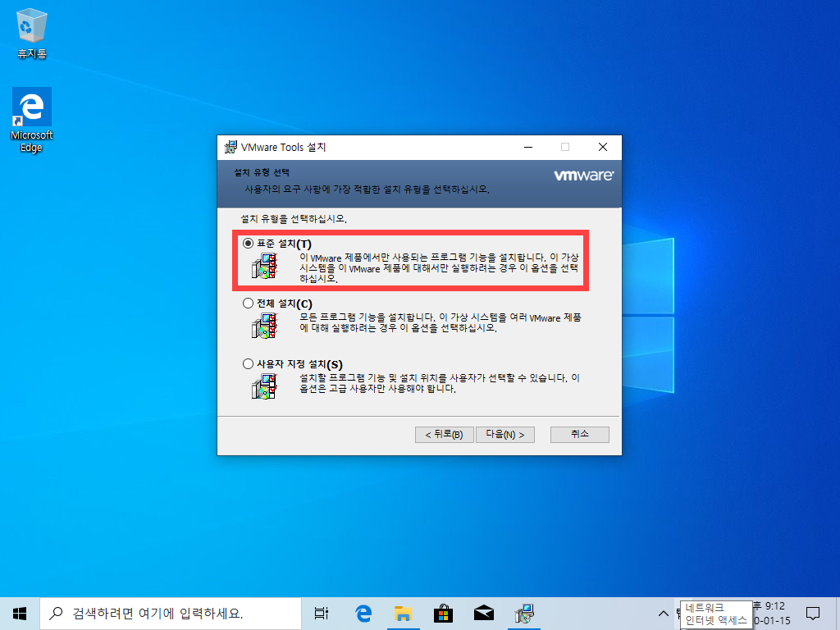This screenshot has height=630, width=840.
Task: Close the VMware Tools 설치 window
Action: [603, 147]
